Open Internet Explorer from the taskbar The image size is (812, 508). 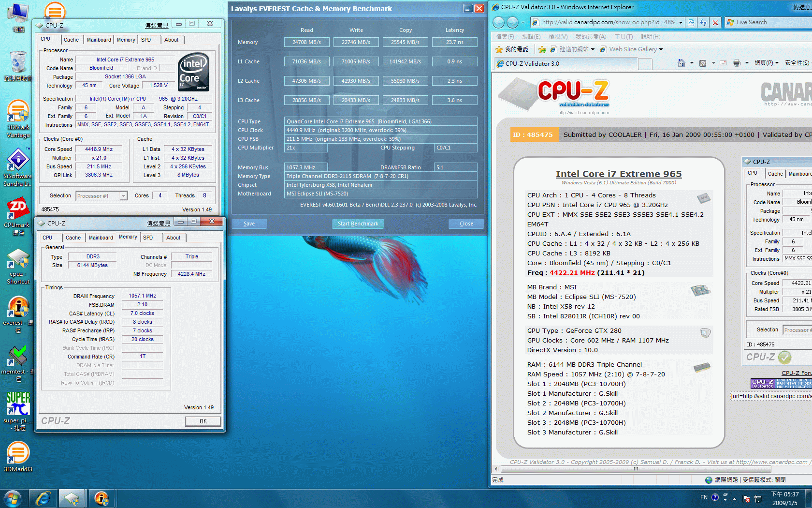click(43, 498)
